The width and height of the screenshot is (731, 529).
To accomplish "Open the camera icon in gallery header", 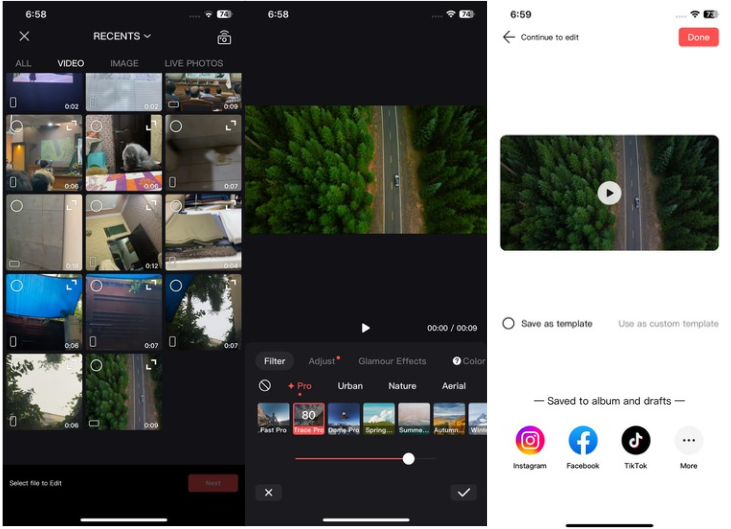I will point(224,37).
